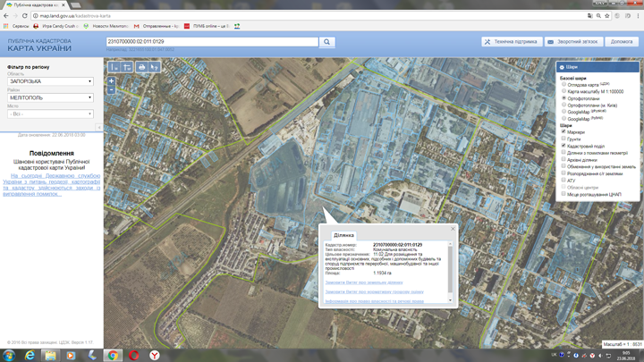Close the Ділянка info popup
The height and width of the screenshot is (362, 644).
pos(453,229)
